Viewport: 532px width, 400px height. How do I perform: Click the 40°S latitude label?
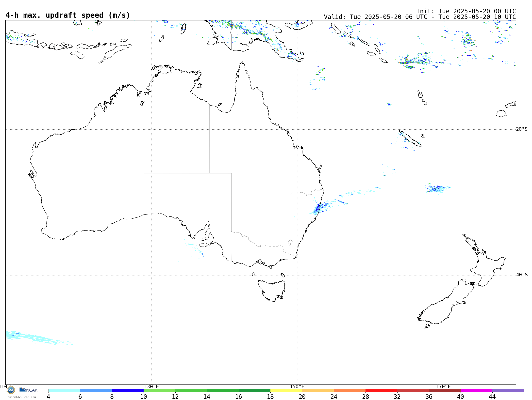[x=522, y=275]
